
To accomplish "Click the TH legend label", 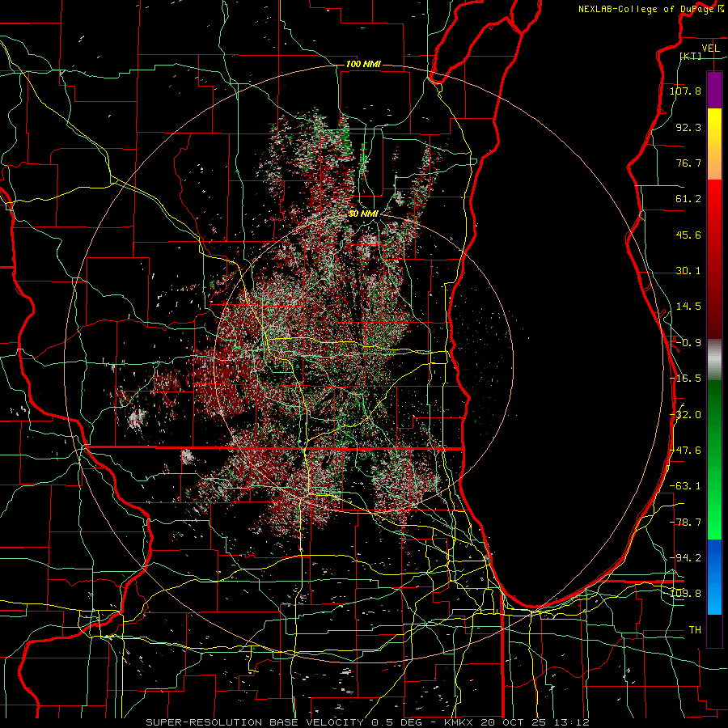I will 695,630.
